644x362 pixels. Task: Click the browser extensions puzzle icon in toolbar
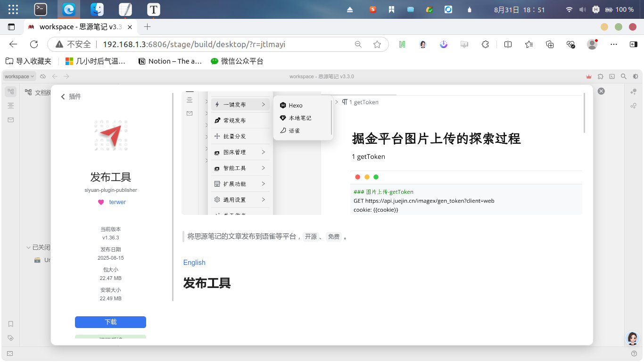pyautogui.click(x=485, y=44)
